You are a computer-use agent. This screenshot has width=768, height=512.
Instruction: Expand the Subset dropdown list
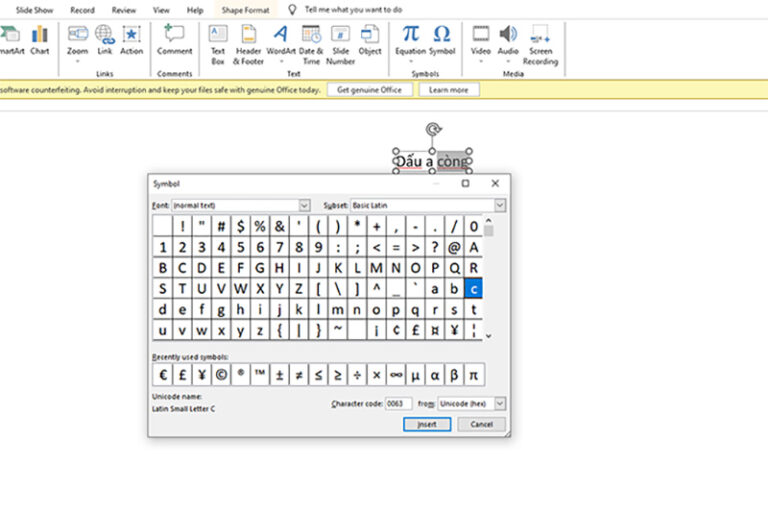click(500, 205)
